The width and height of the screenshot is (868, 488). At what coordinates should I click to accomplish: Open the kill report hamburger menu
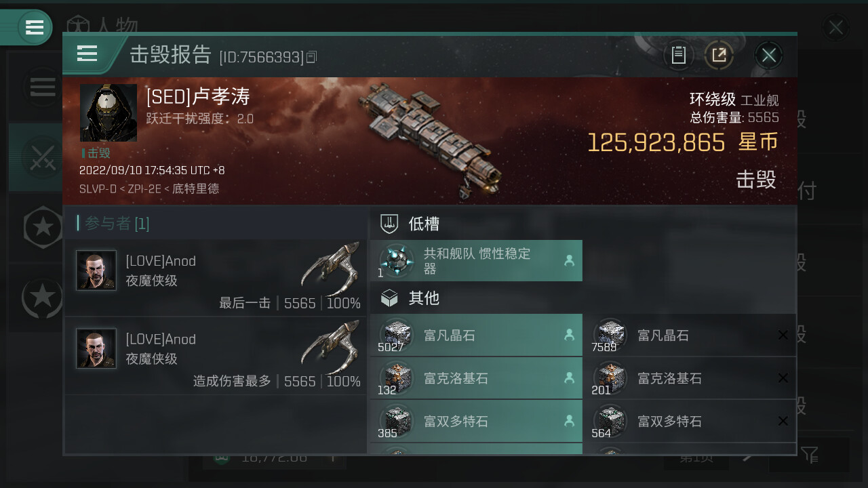(87, 54)
